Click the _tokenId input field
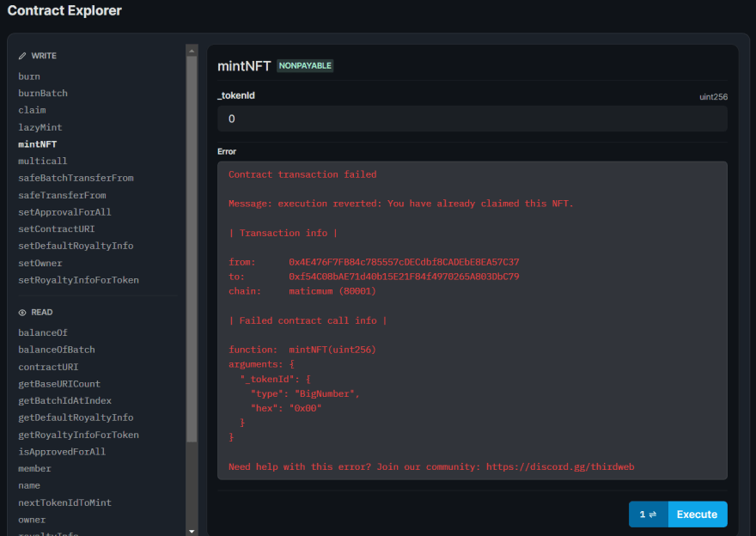The image size is (756, 536). tap(472, 119)
